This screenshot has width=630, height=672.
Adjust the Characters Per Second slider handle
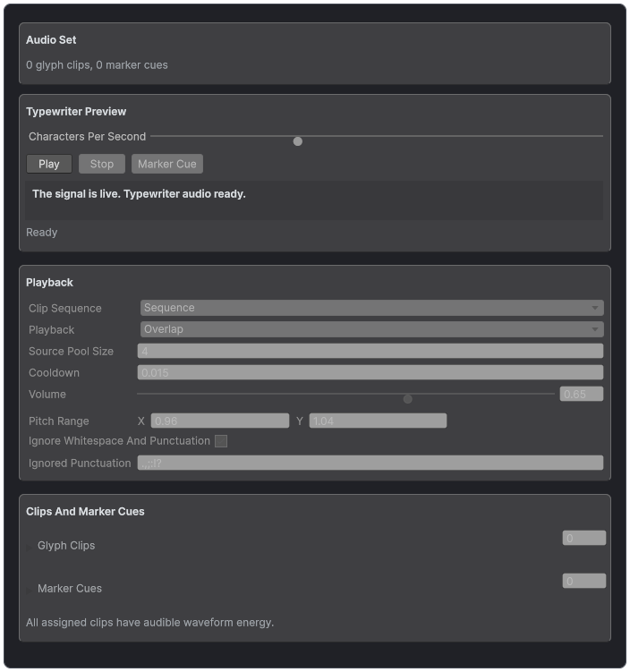click(297, 141)
